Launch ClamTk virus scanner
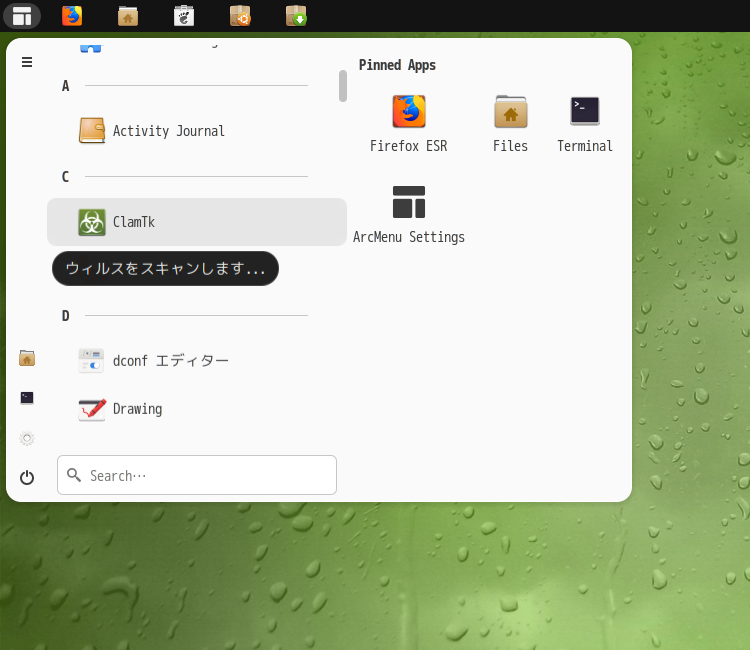The width and height of the screenshot is (750, 650). [197, 222]
